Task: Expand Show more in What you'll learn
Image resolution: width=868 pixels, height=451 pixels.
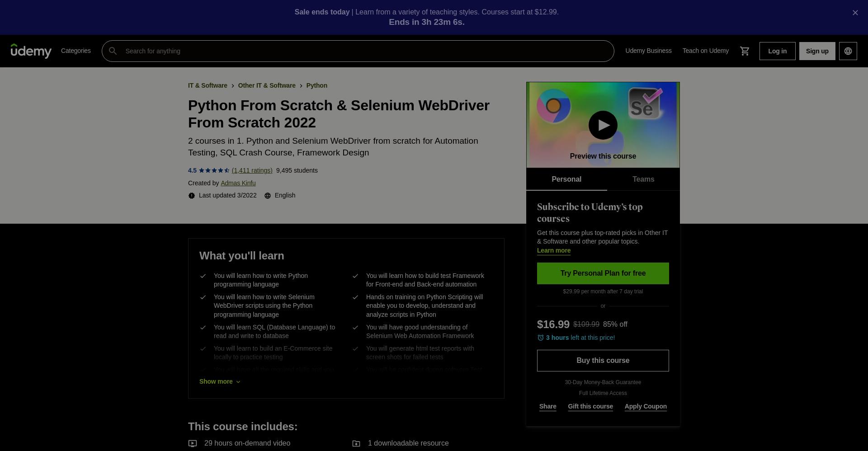Action: coord(220,381)
